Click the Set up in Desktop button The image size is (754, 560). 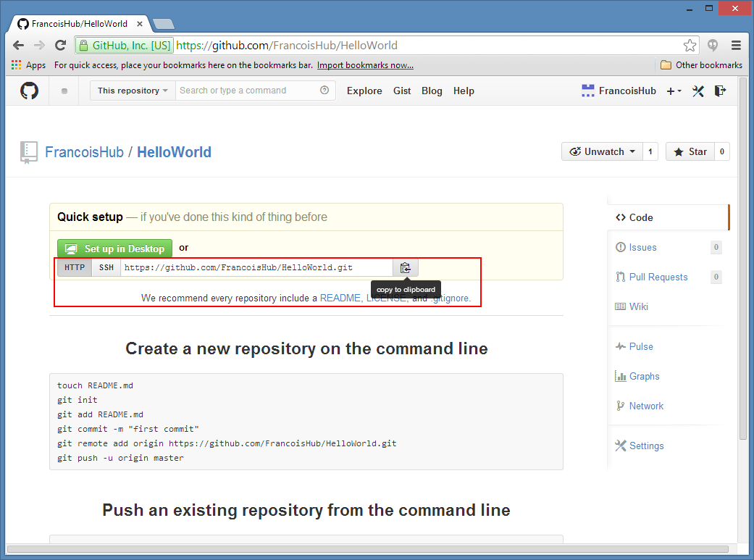(114, 248)
